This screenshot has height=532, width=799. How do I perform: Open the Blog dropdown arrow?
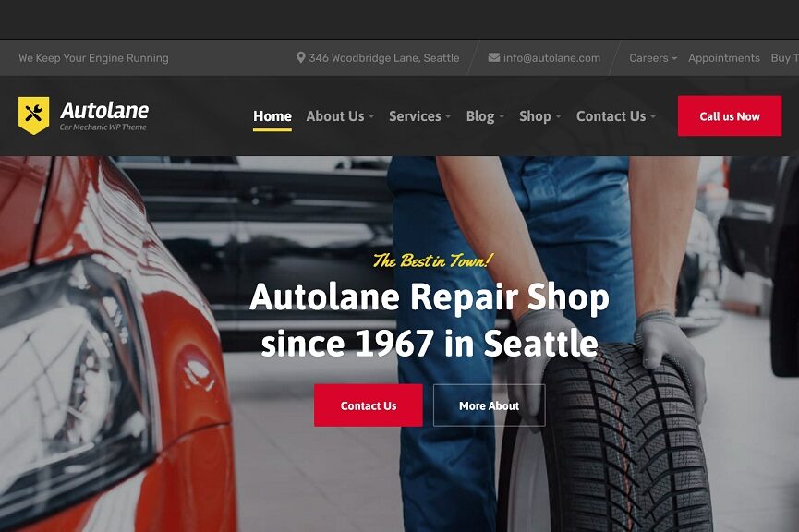coord(502,116)
